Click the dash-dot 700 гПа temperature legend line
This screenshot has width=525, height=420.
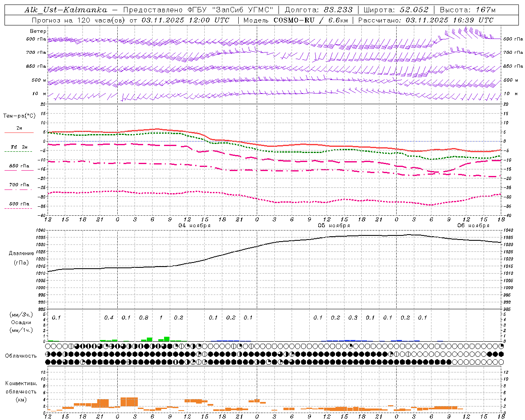pyautogui.click(x=19, y=189)
